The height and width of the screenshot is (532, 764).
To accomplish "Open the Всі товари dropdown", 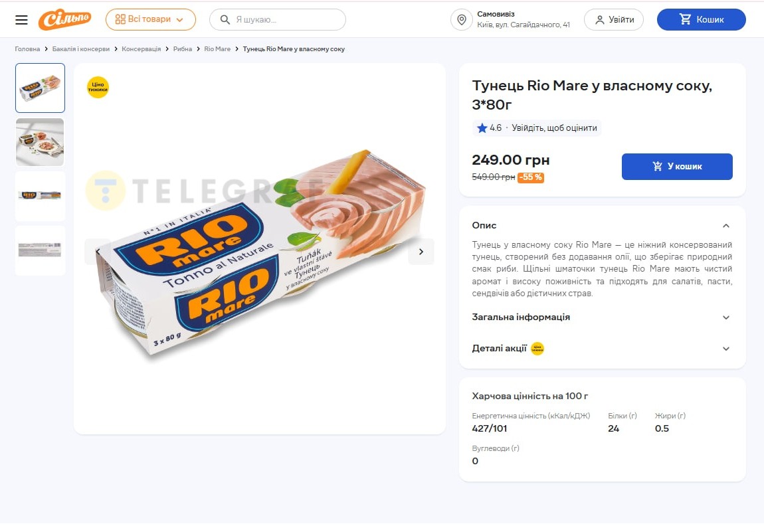I will [150, 20].
